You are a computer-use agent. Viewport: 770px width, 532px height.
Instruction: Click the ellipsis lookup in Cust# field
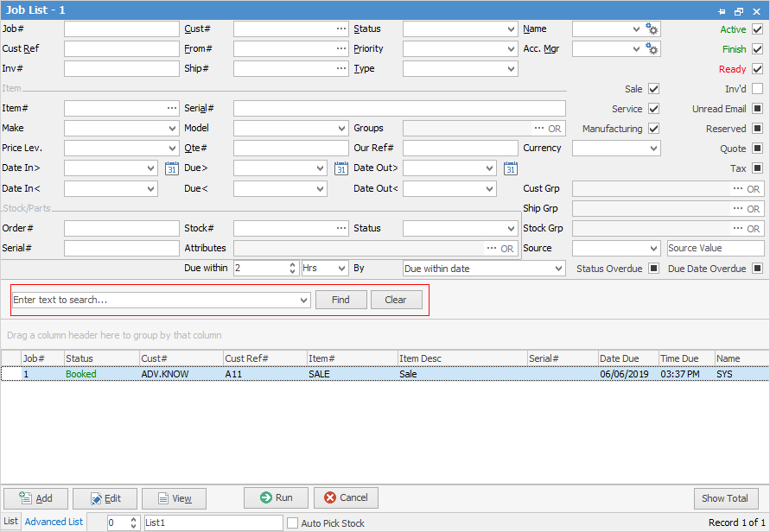(x=341, y=29)
